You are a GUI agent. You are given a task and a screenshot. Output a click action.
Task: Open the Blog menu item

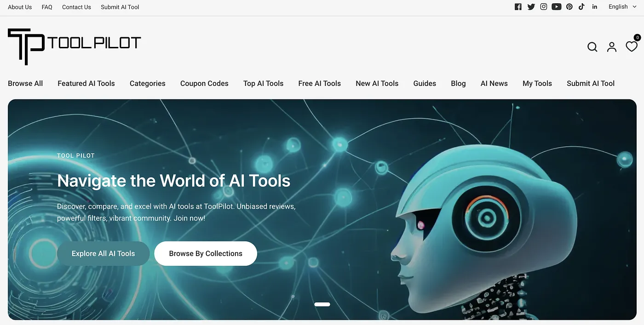[x=458, y=83]
